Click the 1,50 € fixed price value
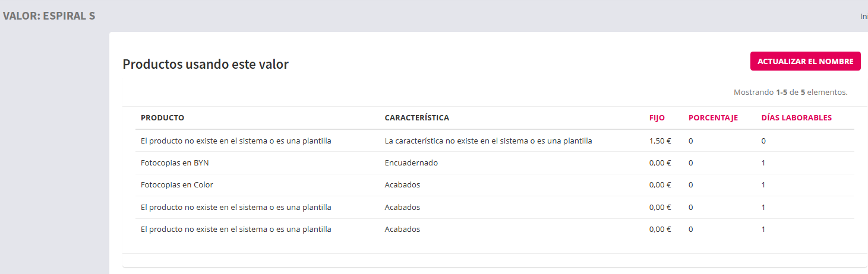868x274 pixels. pos(660,141)
